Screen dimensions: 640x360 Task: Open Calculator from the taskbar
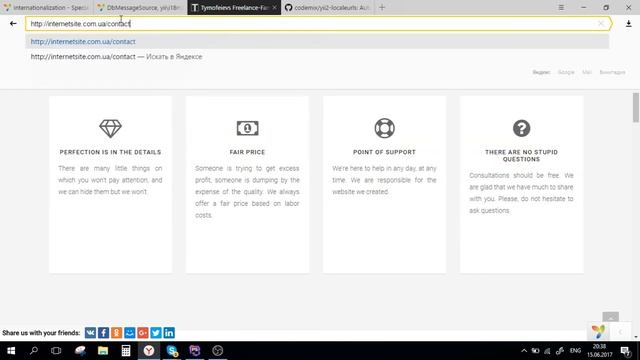pos(126,351)
